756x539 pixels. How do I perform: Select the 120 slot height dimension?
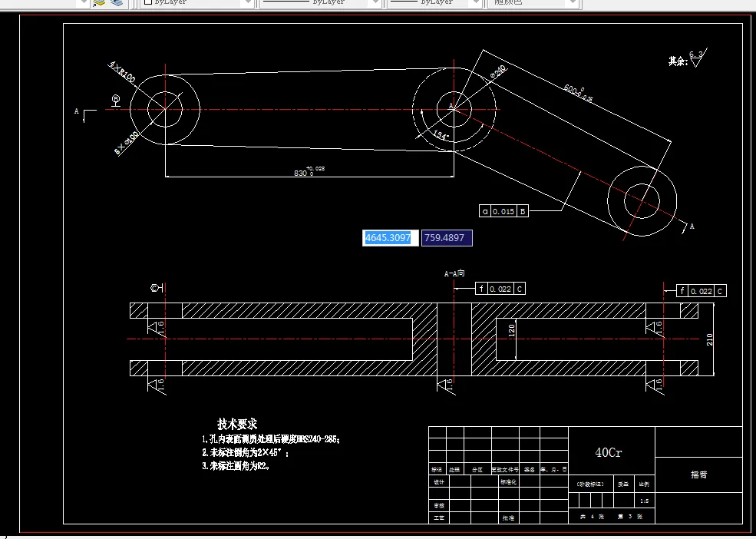tap(511, 330)
